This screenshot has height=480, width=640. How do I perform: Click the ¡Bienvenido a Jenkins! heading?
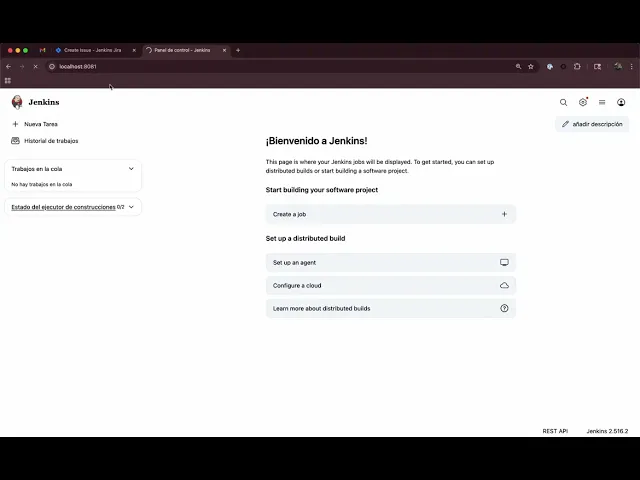click(316, 141)
